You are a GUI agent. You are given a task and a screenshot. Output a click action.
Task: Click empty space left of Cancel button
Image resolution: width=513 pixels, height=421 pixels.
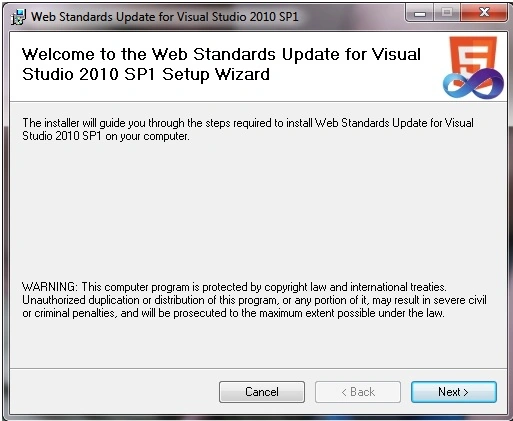point(113,392)
